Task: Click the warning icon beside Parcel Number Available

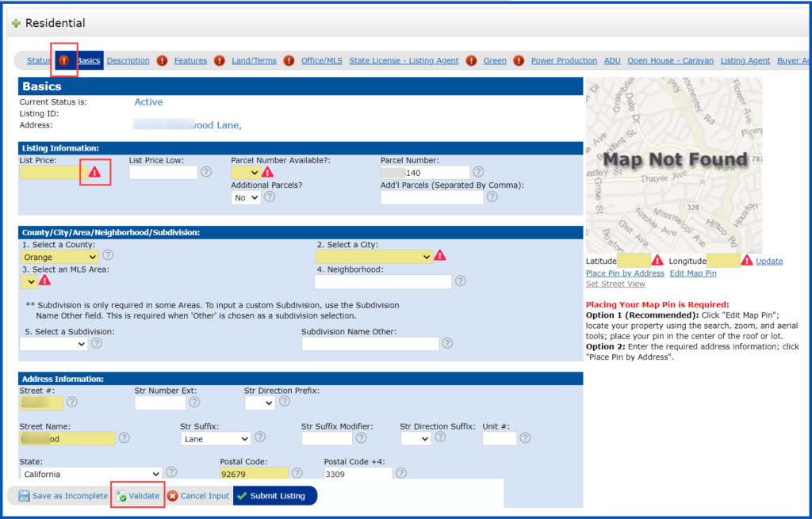Action: tap(268, 171)
